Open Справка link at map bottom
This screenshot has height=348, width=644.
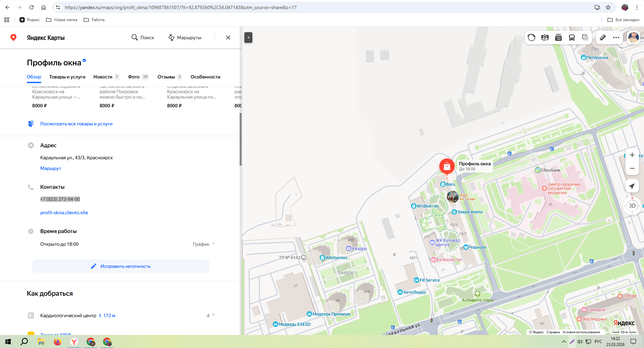pos(553,332)
